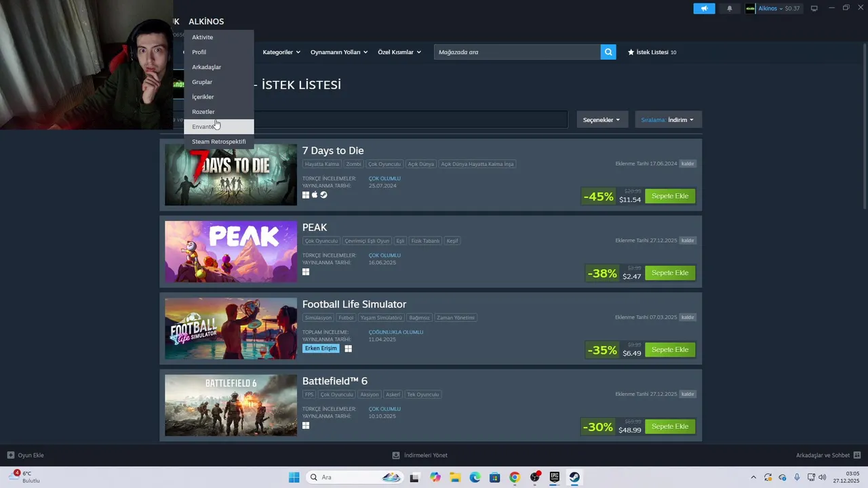Select İçerikler from the profile menu
The image size is (868, 488).
click(x=219, y=97)
